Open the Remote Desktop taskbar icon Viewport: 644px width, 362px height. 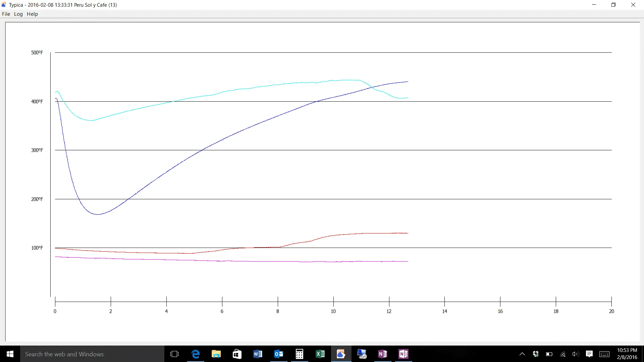(x=362, y=354)
